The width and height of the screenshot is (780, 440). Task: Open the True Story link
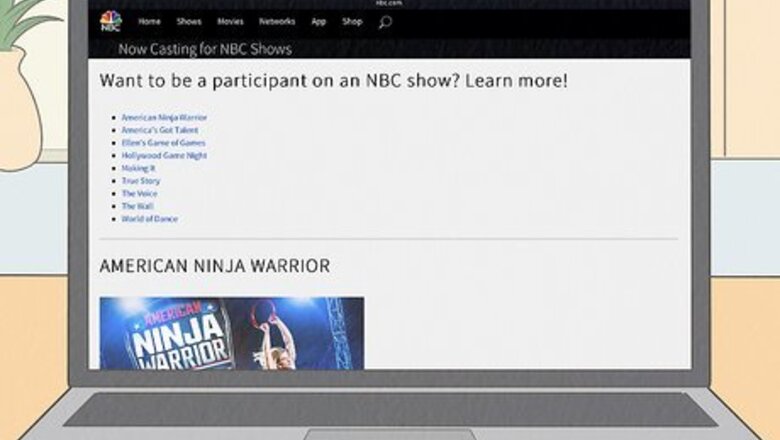tap(141, 181)
